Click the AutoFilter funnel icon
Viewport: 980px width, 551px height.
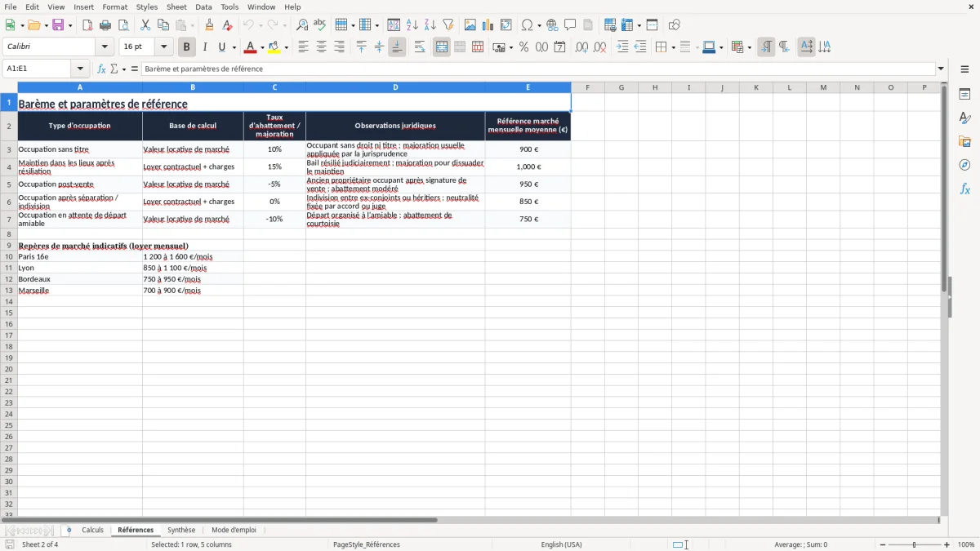[x=448, y=25]
